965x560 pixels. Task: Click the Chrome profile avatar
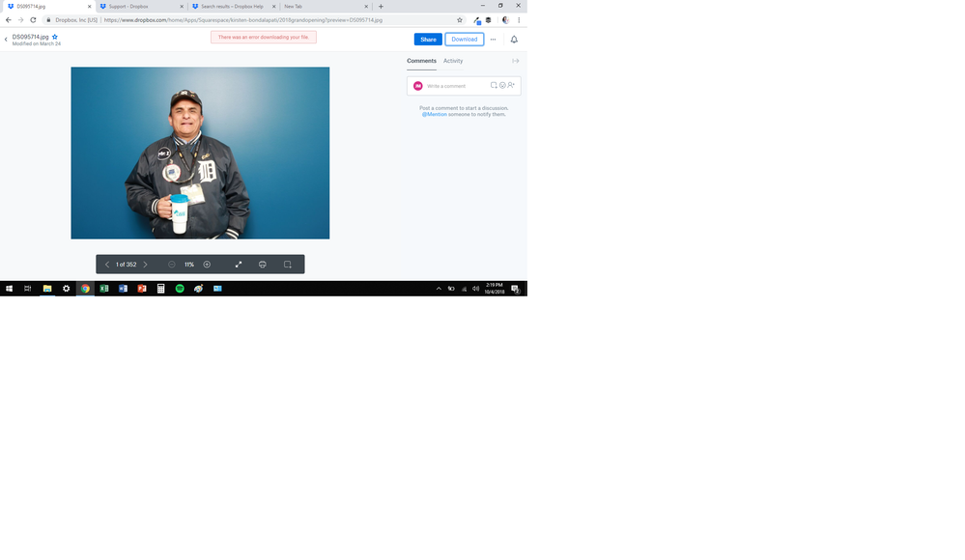coord(505,20)
